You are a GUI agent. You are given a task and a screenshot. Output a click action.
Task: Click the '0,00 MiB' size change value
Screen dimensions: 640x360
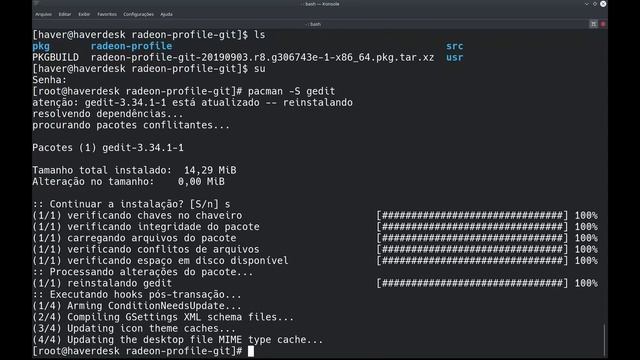click(x=201, y=182)
